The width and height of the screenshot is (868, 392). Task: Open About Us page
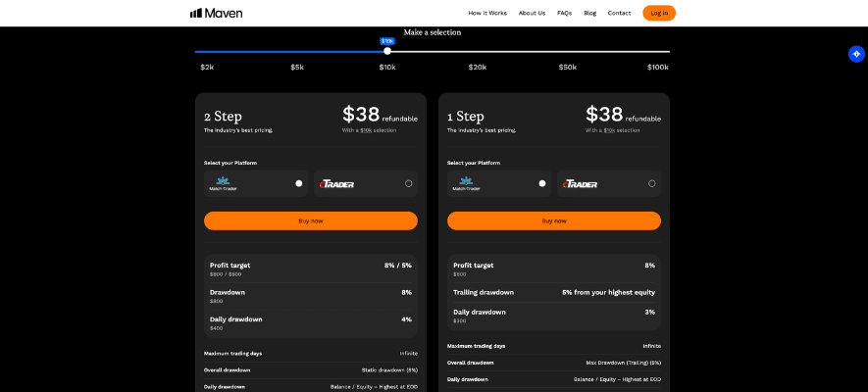coord(532,14)
